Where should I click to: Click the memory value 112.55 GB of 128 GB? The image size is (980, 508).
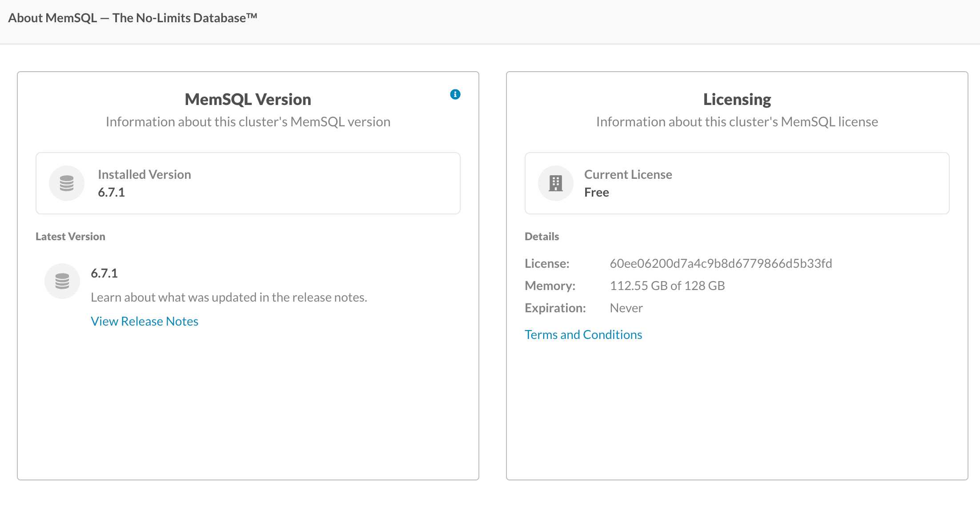(x=667, y=286)
